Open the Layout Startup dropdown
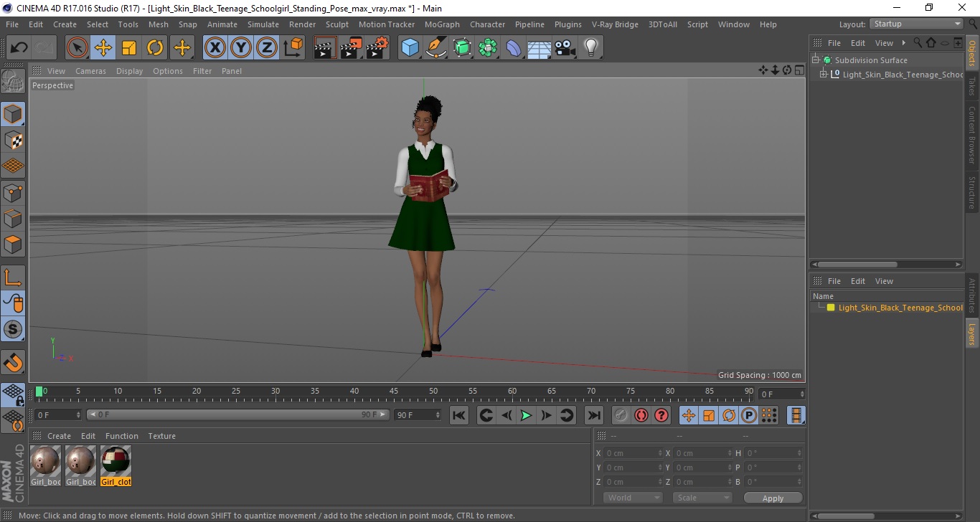Screen dimensions: 980x522 click(916, 24)
